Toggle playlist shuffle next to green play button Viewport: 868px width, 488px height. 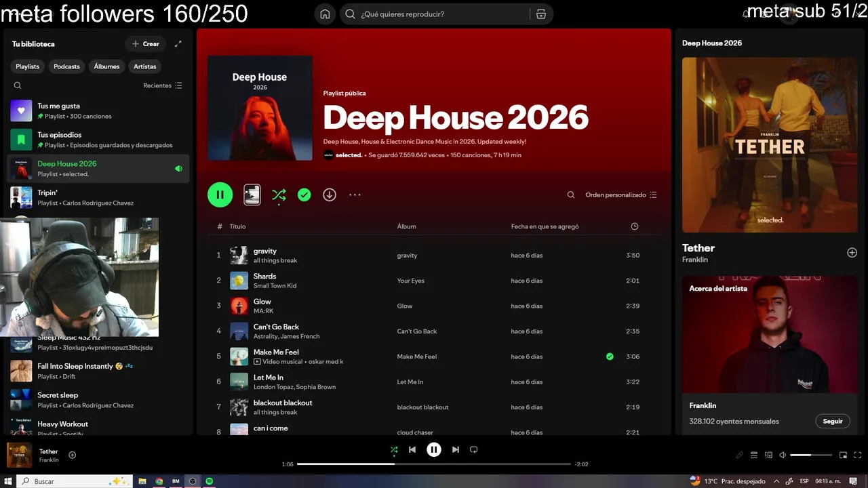pos(279,195)
